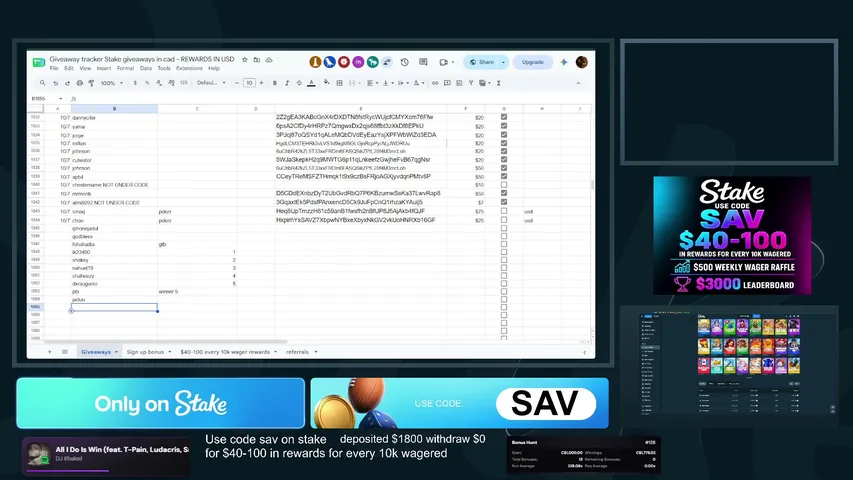
Task: Toggle the checkbox in yama row
Action: point(504,126)
